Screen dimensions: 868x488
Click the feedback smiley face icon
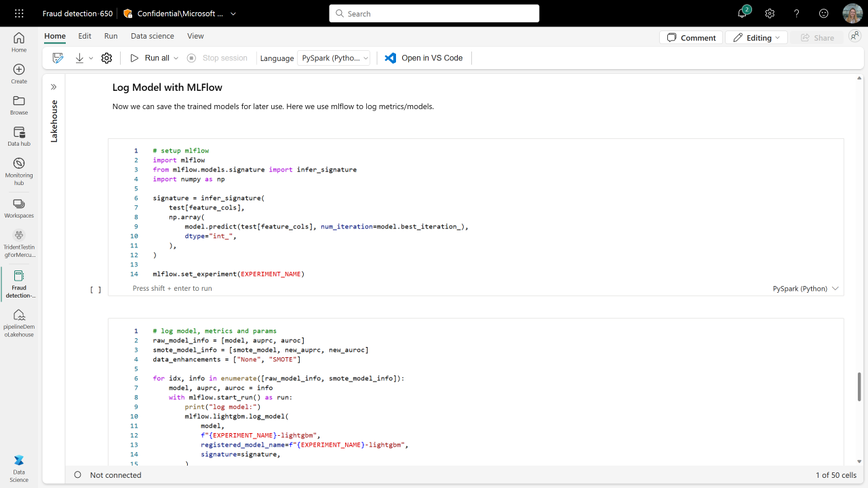click(x=824, y=14)
